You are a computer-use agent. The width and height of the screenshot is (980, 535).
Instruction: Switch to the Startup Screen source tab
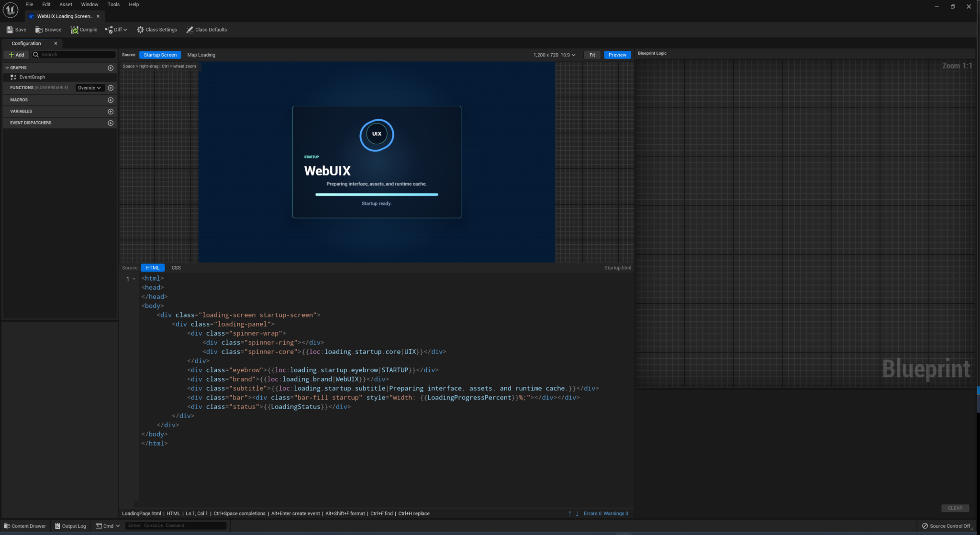click(x=160, y=55)
